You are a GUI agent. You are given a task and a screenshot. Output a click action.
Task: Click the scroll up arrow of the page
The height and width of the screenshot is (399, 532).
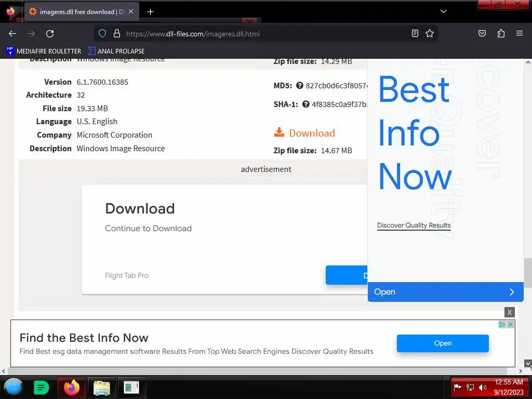click(x=528, y=62)
